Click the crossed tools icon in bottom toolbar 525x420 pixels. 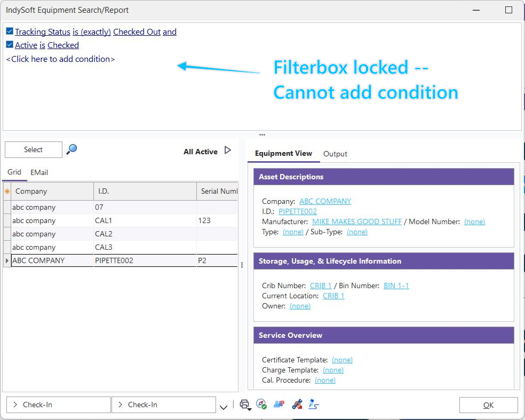click(x=297, y=405)
